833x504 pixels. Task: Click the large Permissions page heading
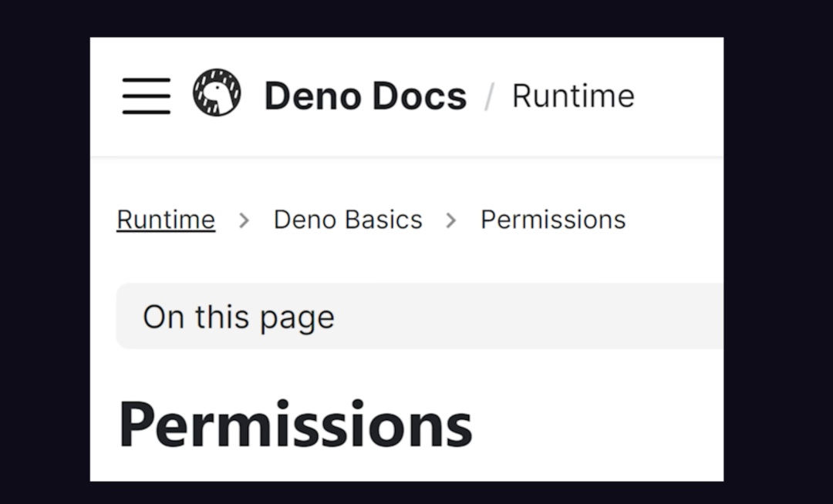(295, 425)
